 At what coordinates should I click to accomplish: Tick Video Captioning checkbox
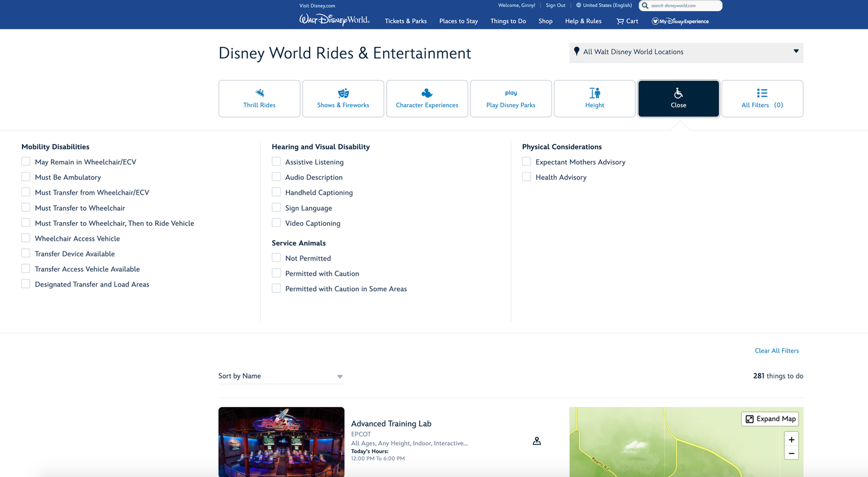point(276,222)
